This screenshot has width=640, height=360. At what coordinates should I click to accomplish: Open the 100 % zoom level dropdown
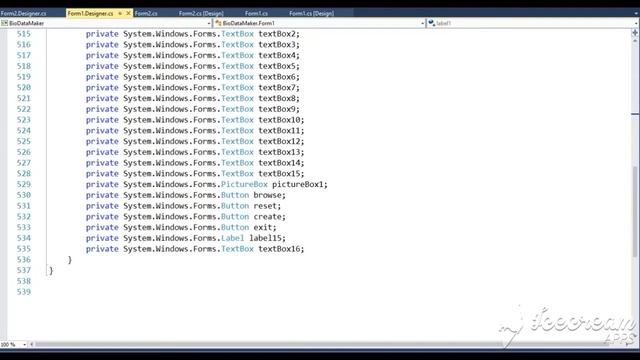(24, 345)
